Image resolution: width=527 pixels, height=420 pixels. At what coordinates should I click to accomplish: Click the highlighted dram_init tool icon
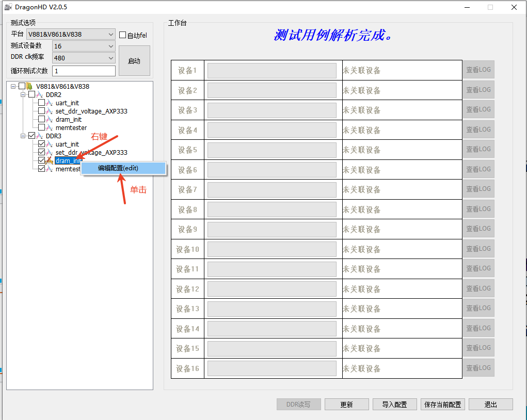[50, 161]
